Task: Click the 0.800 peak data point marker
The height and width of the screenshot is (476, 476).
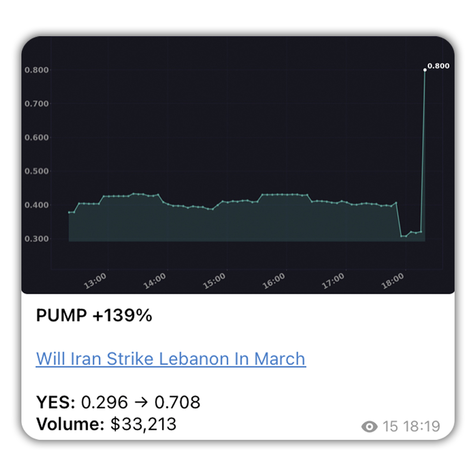Action: (x=425, y=70)
